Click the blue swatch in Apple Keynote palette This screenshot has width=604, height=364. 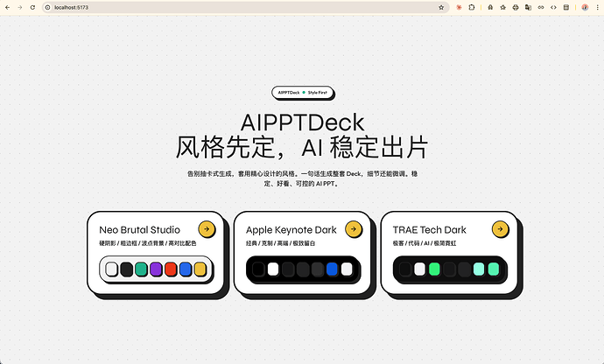coord(332,269)
